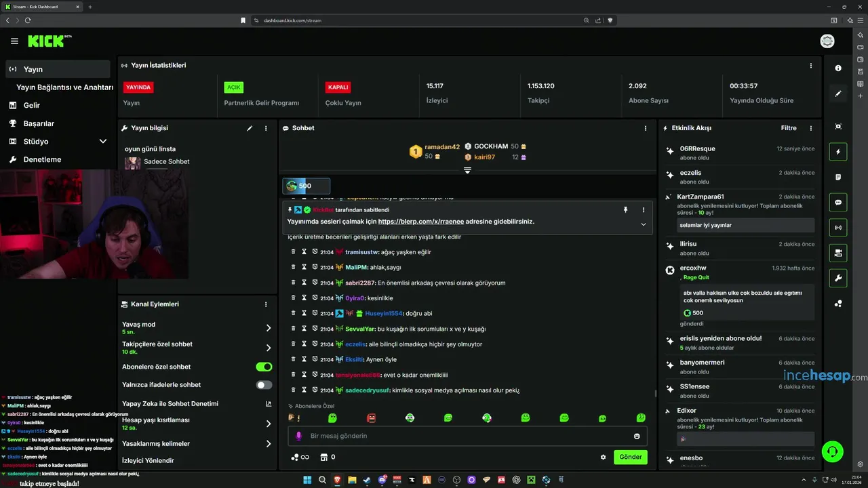Screen dimensions: 868x488
Task: Collapse the chat leaderboard handle
Action: (467, 170)
